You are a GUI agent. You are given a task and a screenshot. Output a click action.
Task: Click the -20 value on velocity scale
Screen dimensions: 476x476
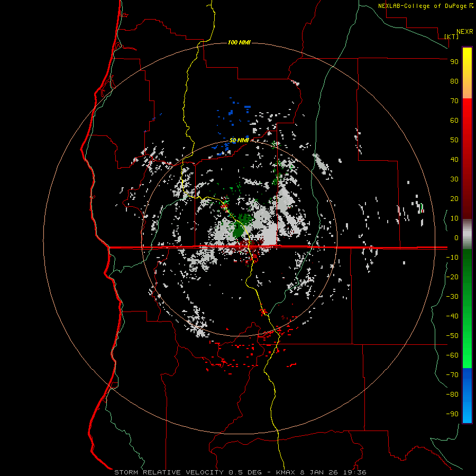(452, 277)
